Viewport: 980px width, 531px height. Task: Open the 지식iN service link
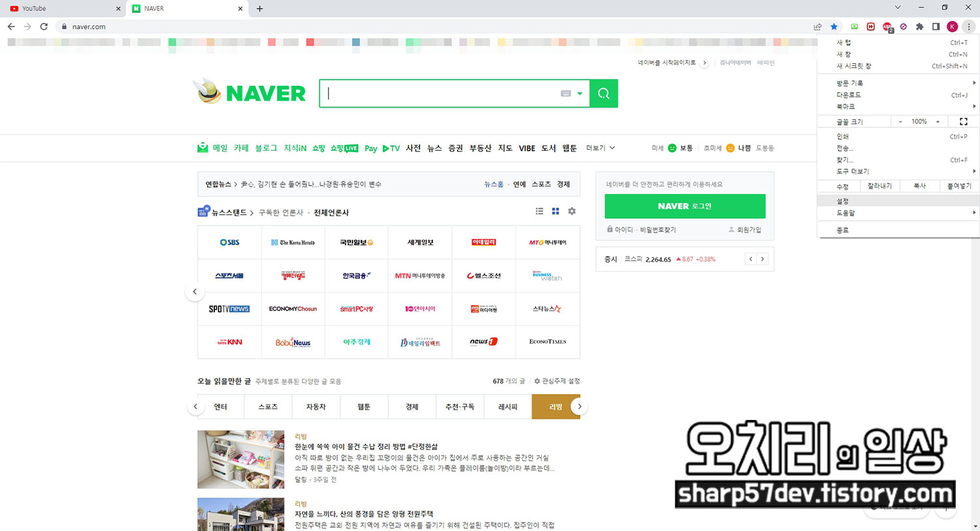click(x=295, y=148)
